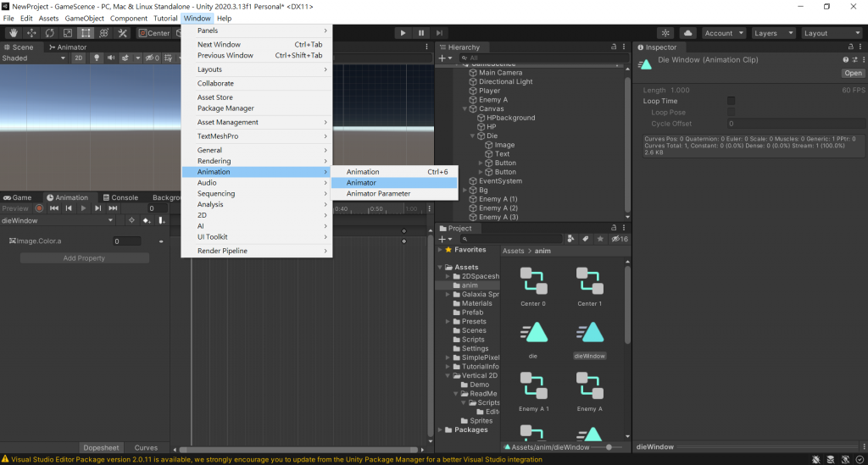This screenshot has height=465, width=868.
Task: Lock the Project panel
Action: 614,228
